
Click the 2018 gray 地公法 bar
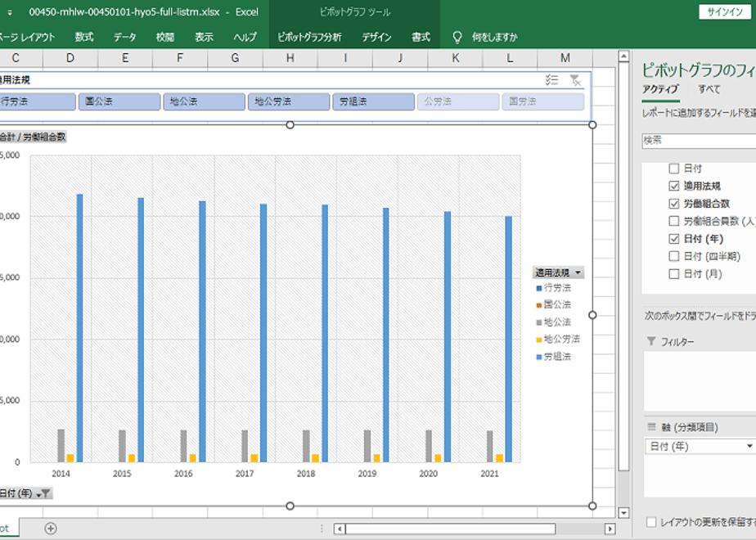point(306,446)
